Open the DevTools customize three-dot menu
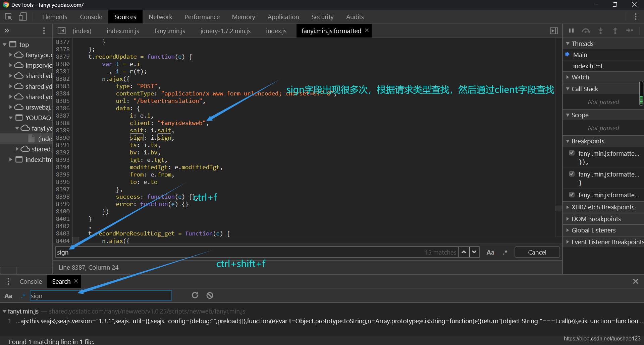The width and height of the screenshot is (644, 345). (635, 17)
